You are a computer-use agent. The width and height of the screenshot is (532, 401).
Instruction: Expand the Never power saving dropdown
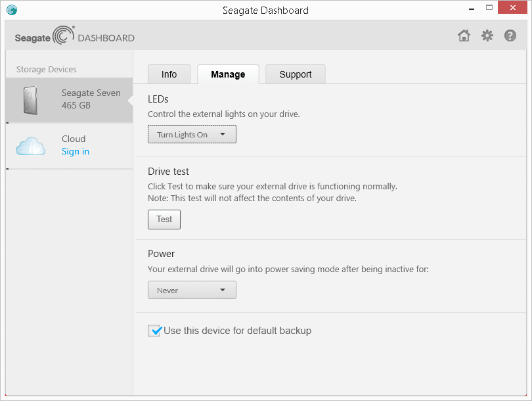tap(192, 290)
